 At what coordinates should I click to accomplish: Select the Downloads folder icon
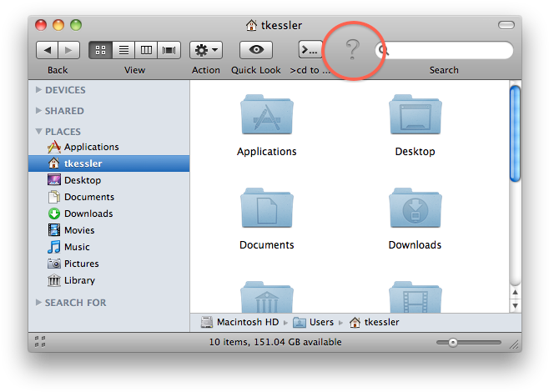(416, 208)
